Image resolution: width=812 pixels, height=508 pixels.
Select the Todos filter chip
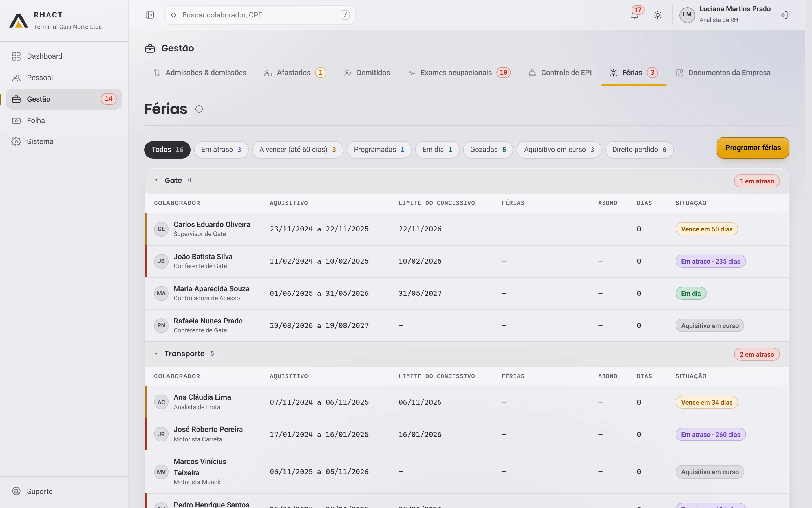(x=167, y=150)
